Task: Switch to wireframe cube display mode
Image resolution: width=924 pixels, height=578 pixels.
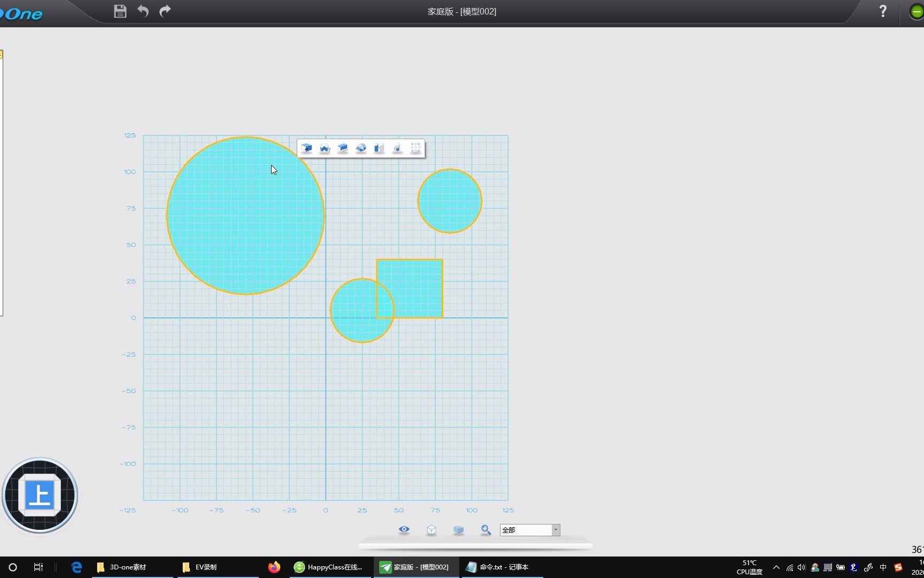Action: (432, 530)
